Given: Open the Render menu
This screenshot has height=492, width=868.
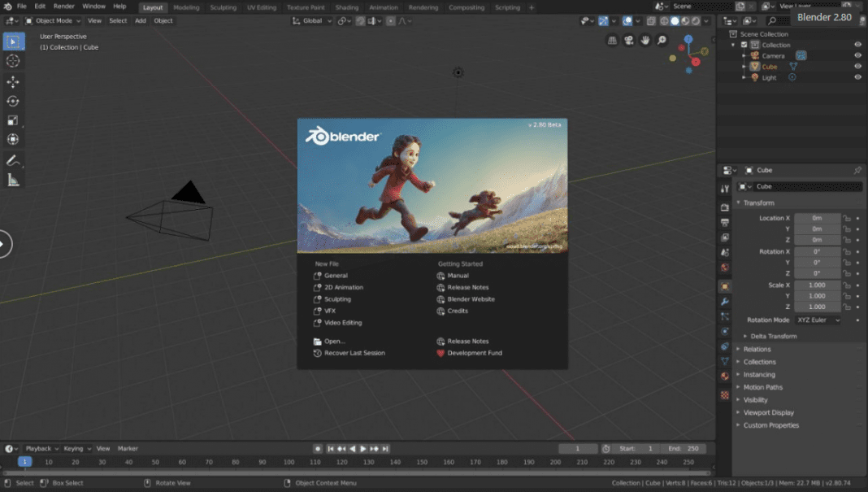Looking at the screenshot, I should (63, 6).
